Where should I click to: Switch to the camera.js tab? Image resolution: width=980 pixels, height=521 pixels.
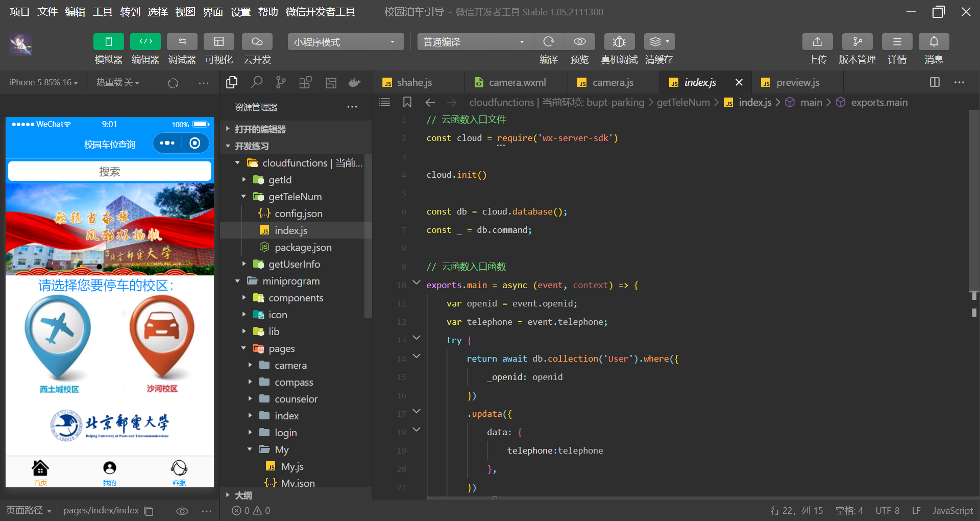point(614,82)
